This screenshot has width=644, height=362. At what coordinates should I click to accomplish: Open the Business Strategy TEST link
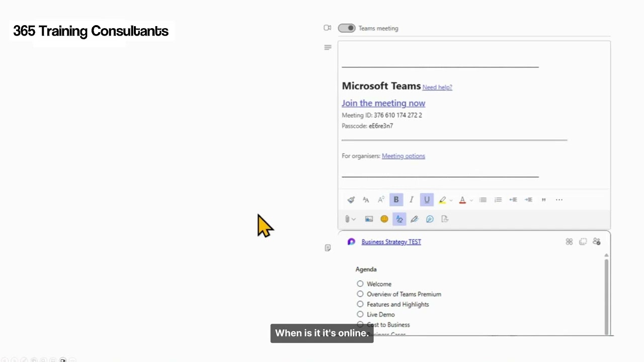coord(391,242)
